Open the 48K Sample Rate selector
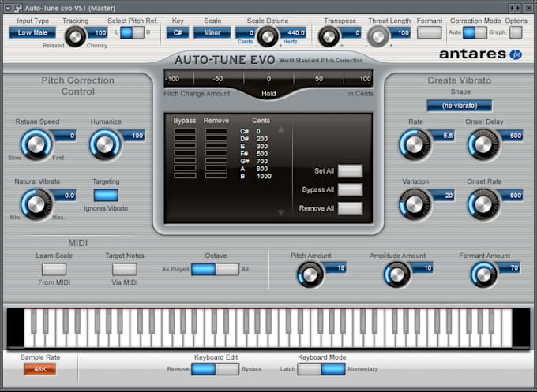This screenshot has height=392, width=537. click(40, 369)
